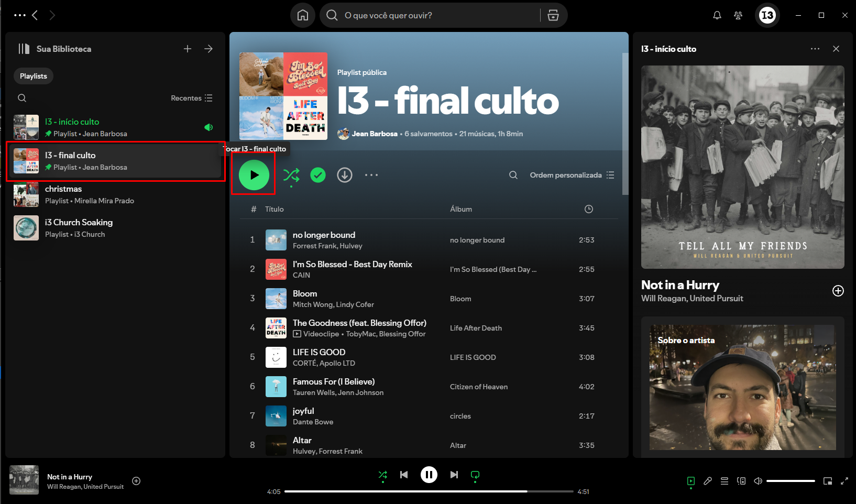Skip to next track
Image resolution: width=856 pixels, height=504 pixels.
click(x=454, y=475)
